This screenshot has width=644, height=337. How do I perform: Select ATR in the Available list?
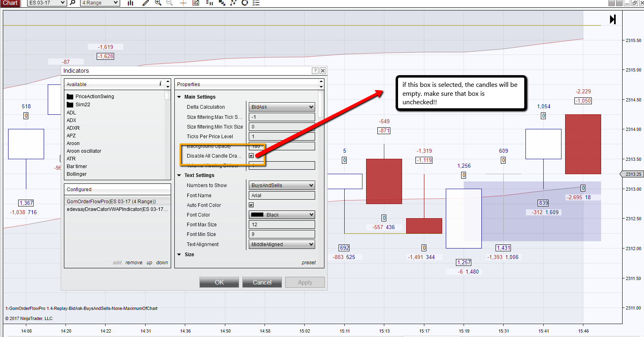coord(71,159)
